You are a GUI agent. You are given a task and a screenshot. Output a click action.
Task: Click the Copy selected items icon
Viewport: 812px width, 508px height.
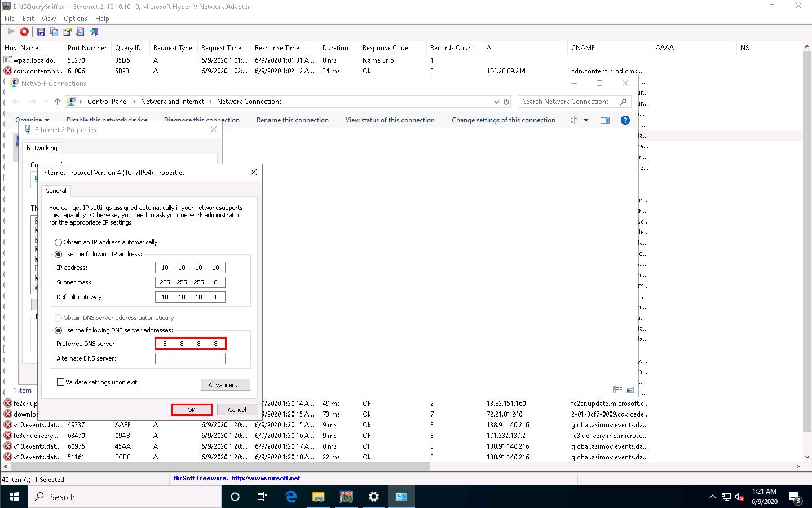[54, 32]
